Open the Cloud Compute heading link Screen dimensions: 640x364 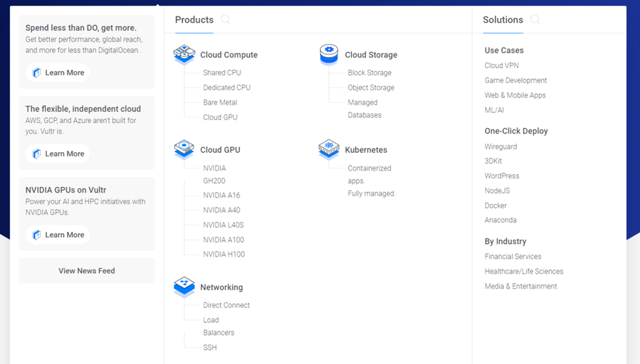click(229, 55)
